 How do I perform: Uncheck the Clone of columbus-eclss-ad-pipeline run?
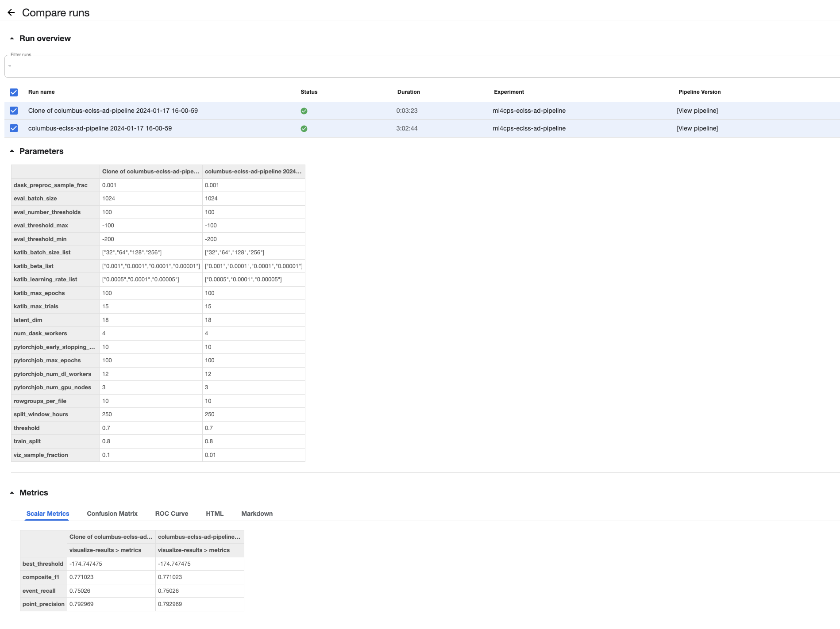click(x=14, y=111)
